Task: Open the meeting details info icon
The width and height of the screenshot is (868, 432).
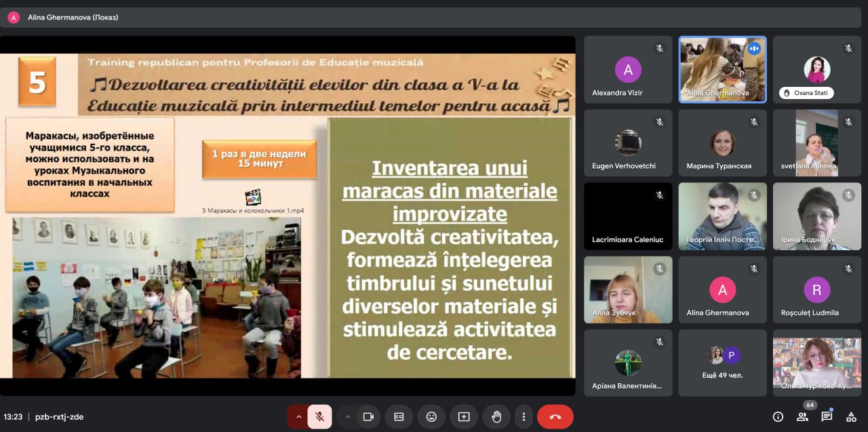Action: (x=778, y=416)
